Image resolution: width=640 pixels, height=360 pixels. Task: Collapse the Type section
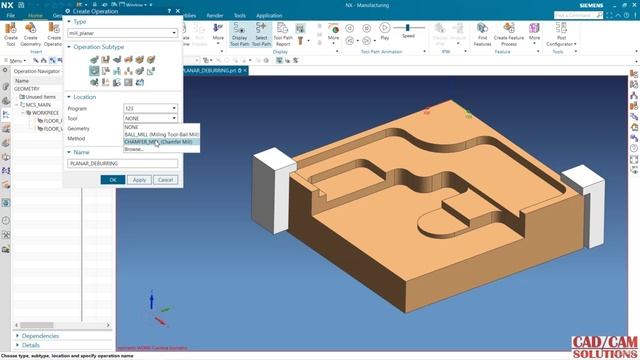[x=69, y=22]
